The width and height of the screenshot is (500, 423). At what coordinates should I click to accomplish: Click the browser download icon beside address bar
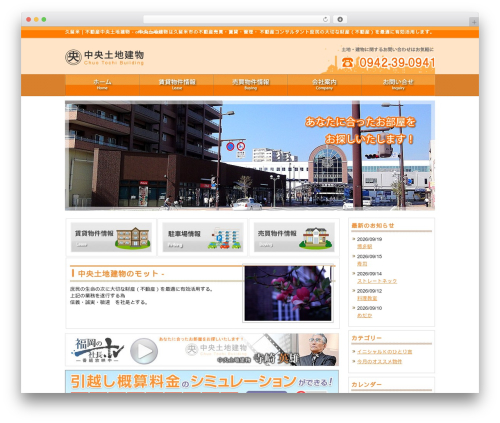[340, 20]
